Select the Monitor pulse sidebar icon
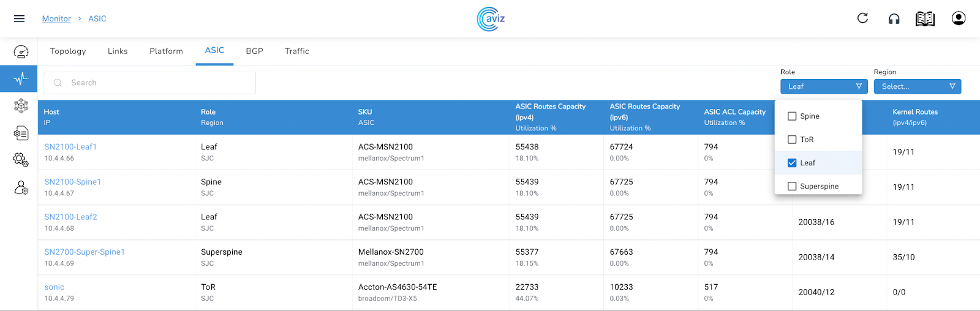The image size is (980, 311). click(x=21, y=78)
